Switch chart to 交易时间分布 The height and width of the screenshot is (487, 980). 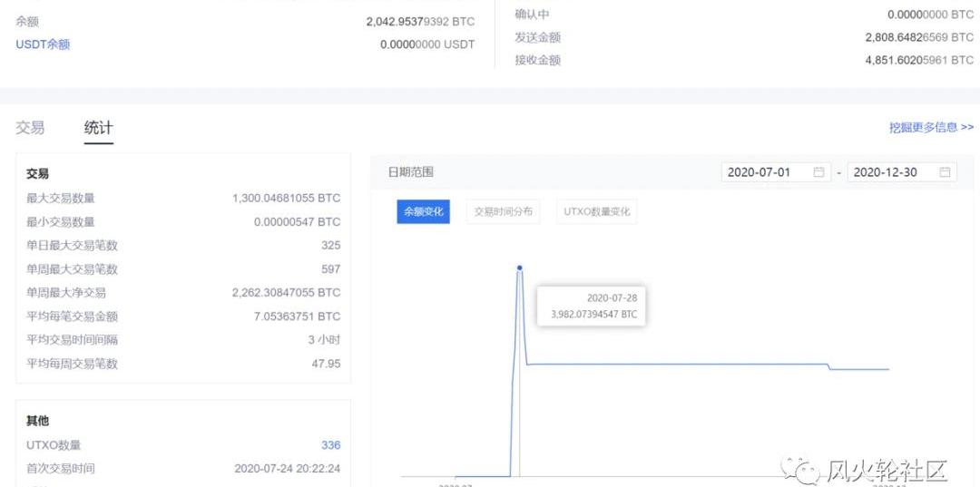[504, 211]
